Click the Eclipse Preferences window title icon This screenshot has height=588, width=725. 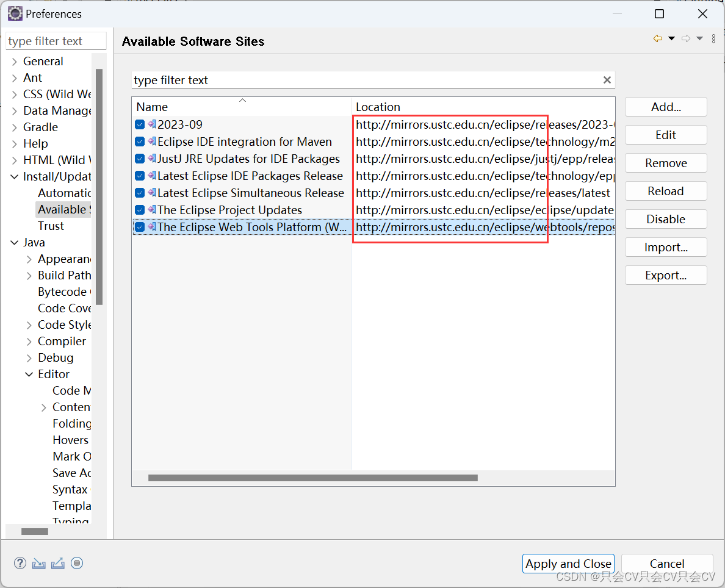pos(15,13)
